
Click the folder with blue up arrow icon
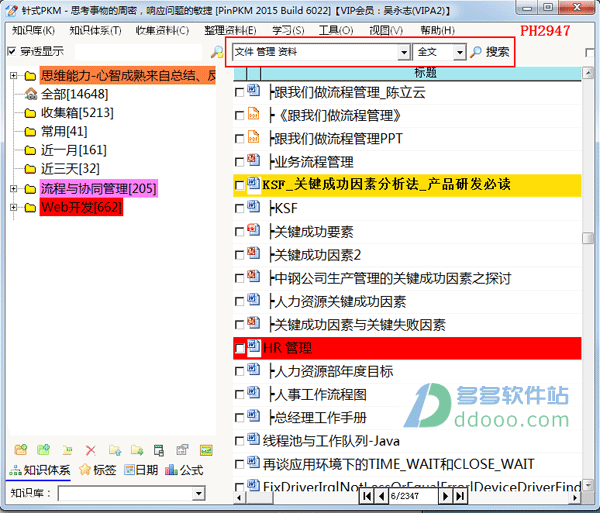coord(115,450)
